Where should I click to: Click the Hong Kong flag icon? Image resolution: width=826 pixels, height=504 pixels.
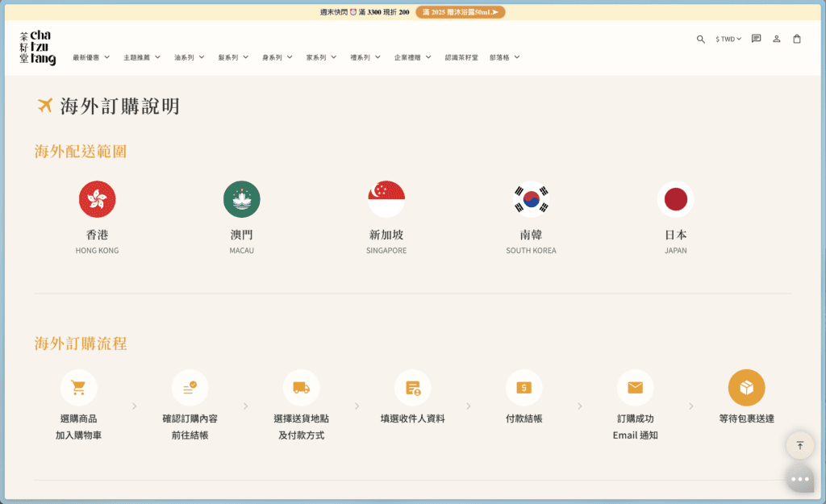pos(97,198)
